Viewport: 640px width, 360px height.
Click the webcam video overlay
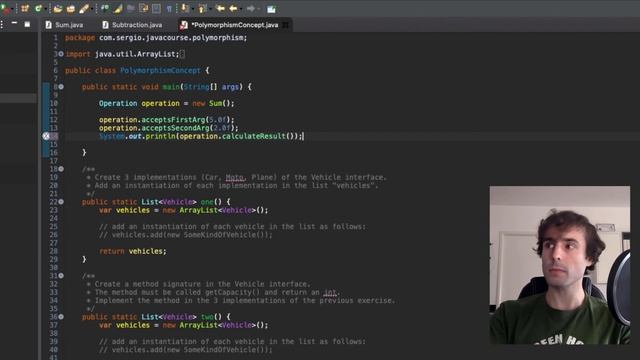[560, 265]
